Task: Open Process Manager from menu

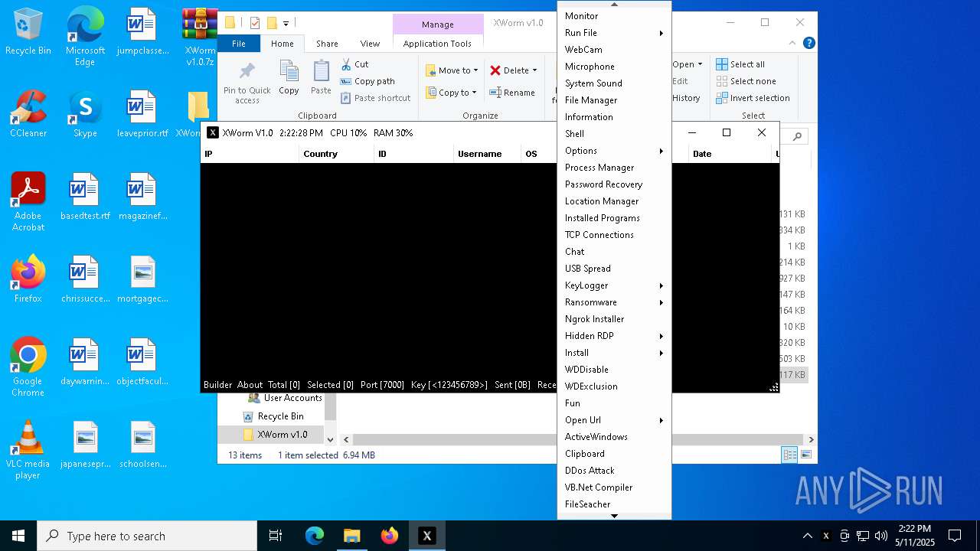Action: 614,168
